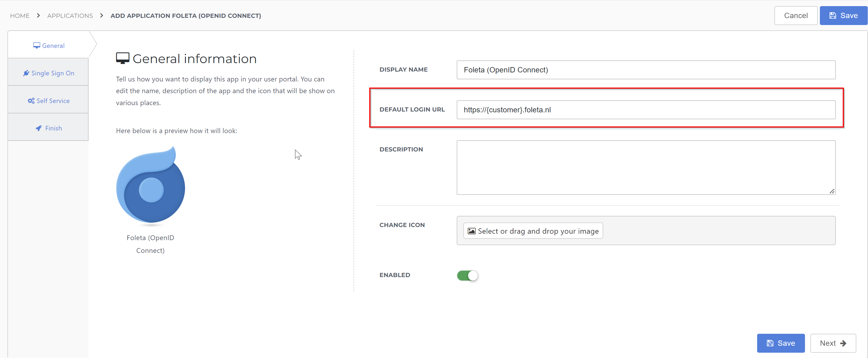Screen dimensions: 868x358
Task: Click the picture icon in image upload button
Action: pos(472,231)
